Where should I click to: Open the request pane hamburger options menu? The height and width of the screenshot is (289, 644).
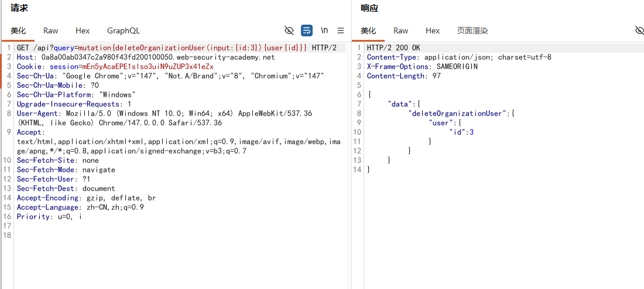point(341,30)
